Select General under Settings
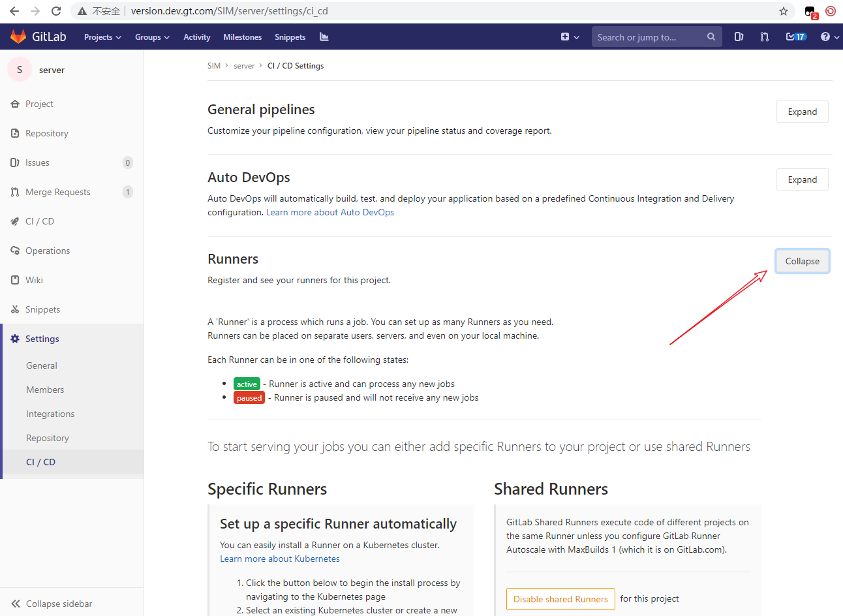Screen dimensions: 843x616 click(x=42, y=365)
